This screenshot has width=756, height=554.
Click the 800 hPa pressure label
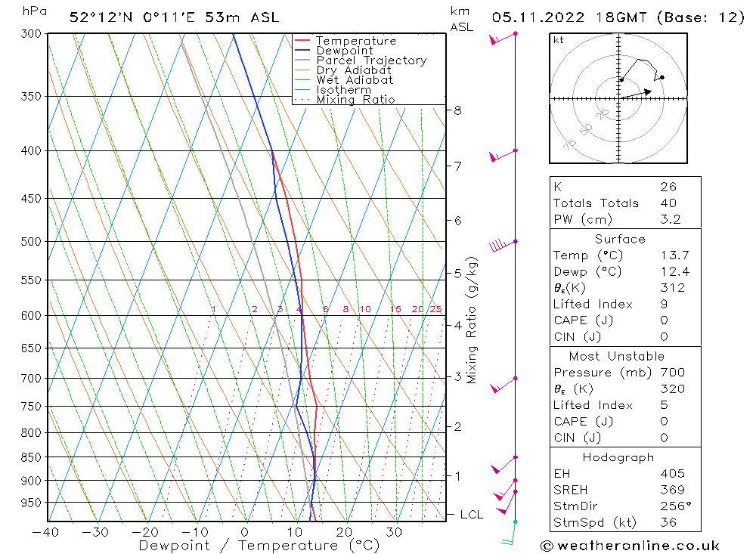tap(31, 433)
